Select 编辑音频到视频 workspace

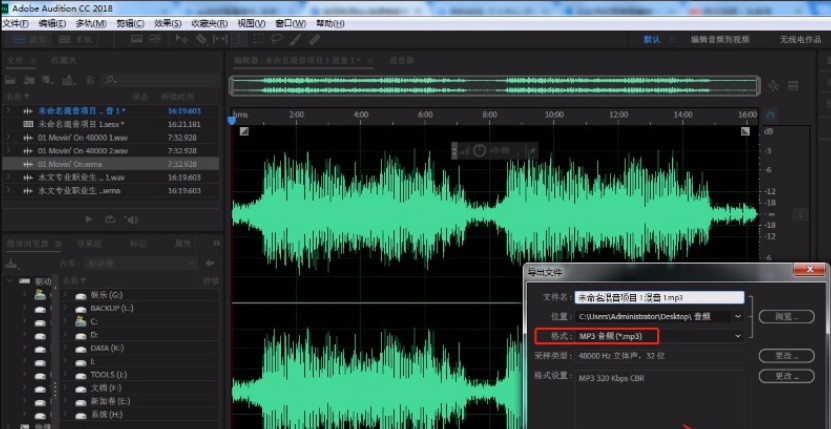(720, 39)
